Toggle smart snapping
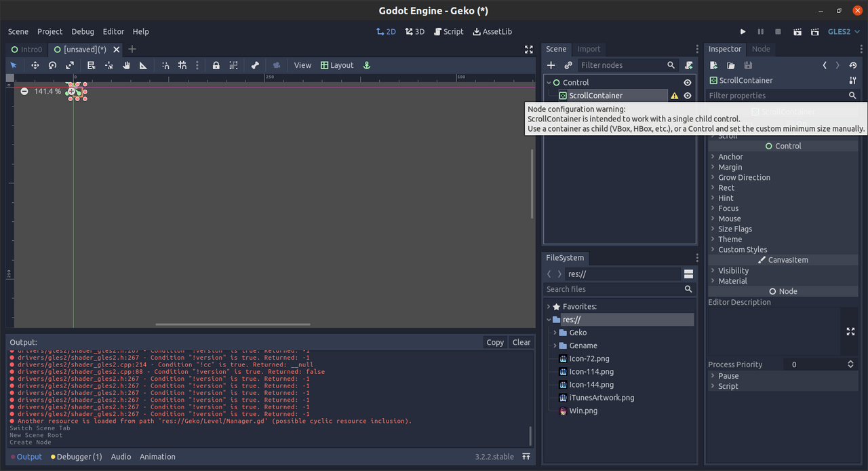 165,65
